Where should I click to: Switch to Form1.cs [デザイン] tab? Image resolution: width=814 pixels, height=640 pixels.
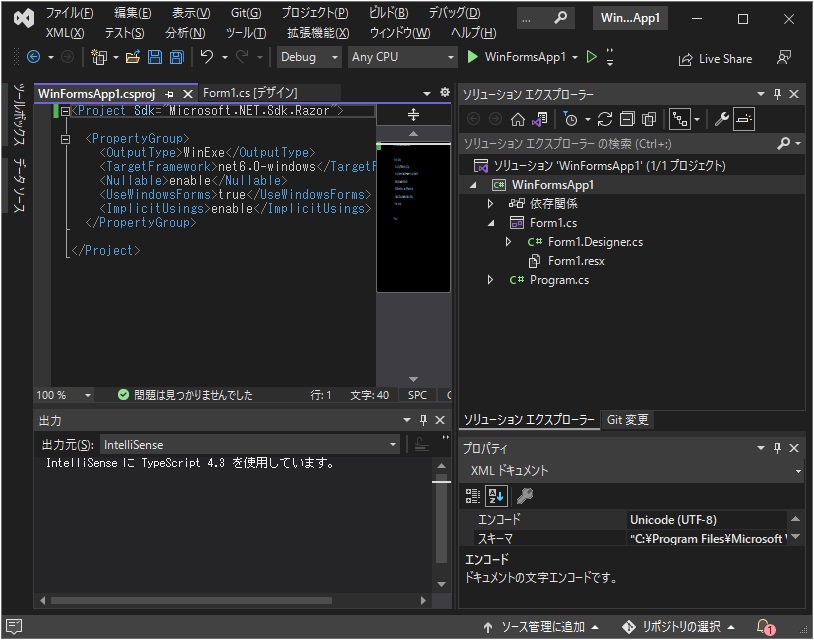250,93
